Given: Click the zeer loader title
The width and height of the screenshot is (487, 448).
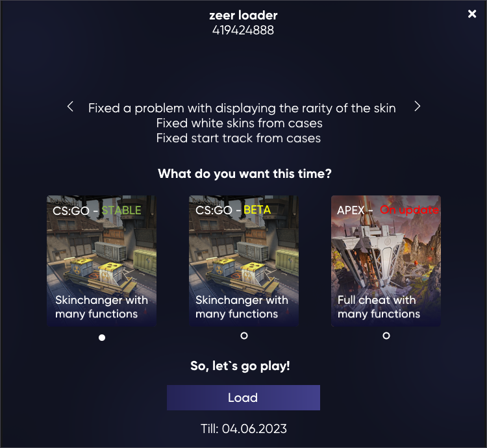Looking at the screenshot, I should [x=243, y=15].
